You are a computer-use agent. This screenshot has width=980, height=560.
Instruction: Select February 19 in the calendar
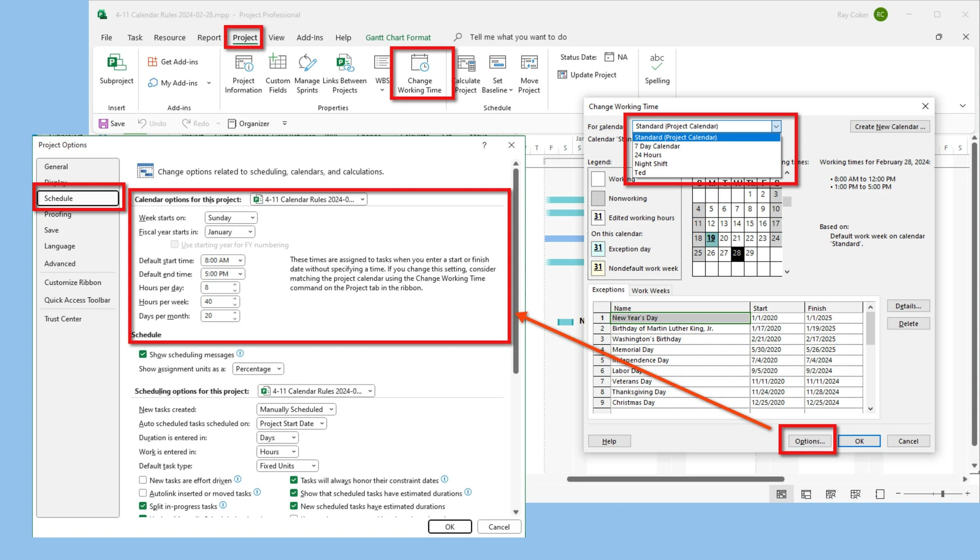pyautogui.click(x=711, y=238)
